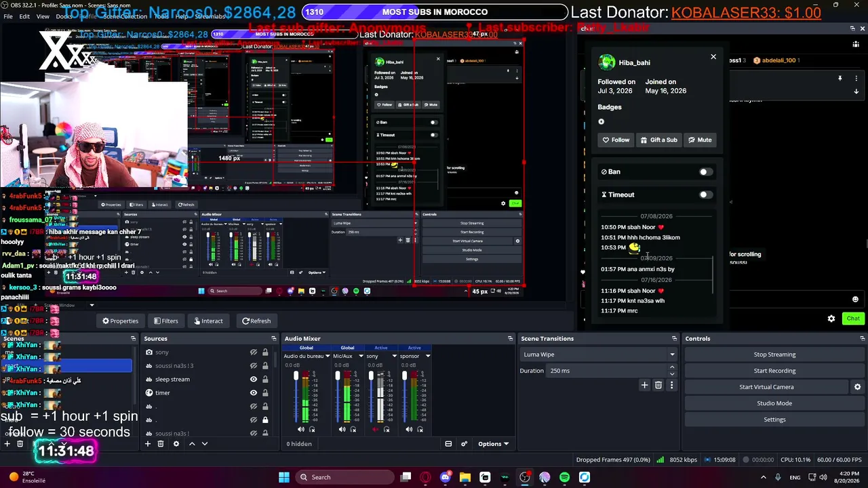Viewport: 868px width, 488px height.
Task: Click Stop Streaming
Action: point(774,354)
